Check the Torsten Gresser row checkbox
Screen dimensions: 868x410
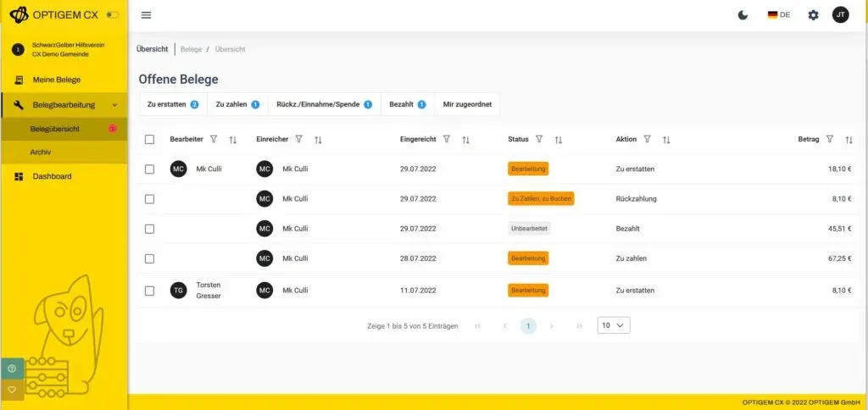[x=150, y=291]
